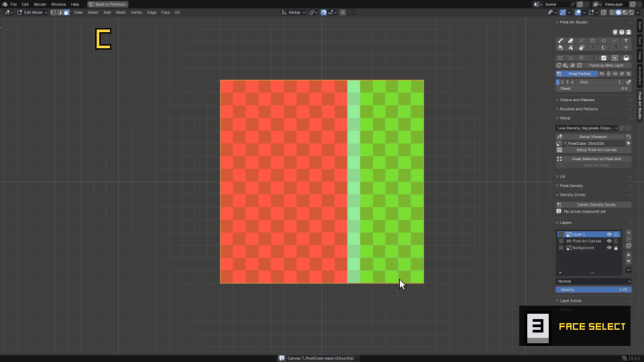The image size is (644, 362).
Task: Toggle the Pixel Perfect button
Action: (x=577, y=74)
